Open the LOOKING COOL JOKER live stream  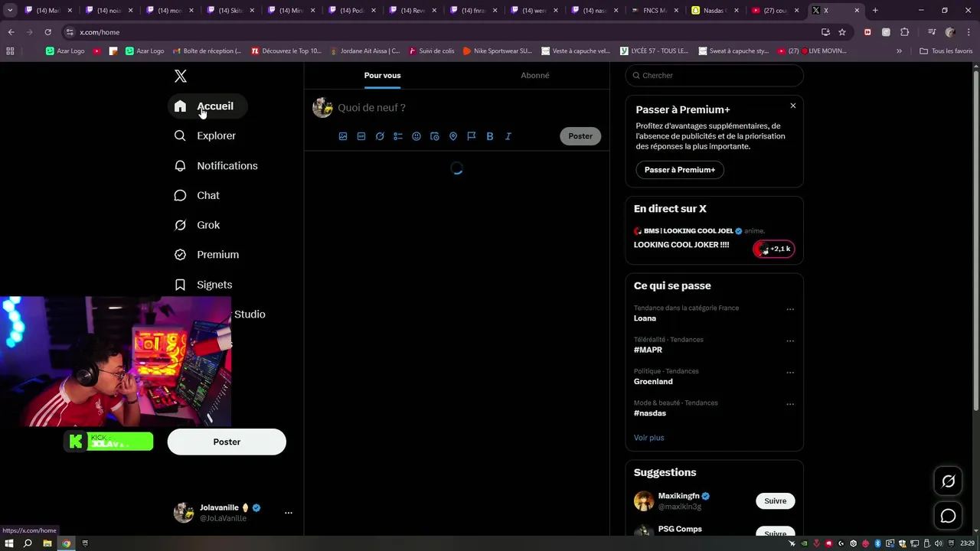(x=681, y=245)
